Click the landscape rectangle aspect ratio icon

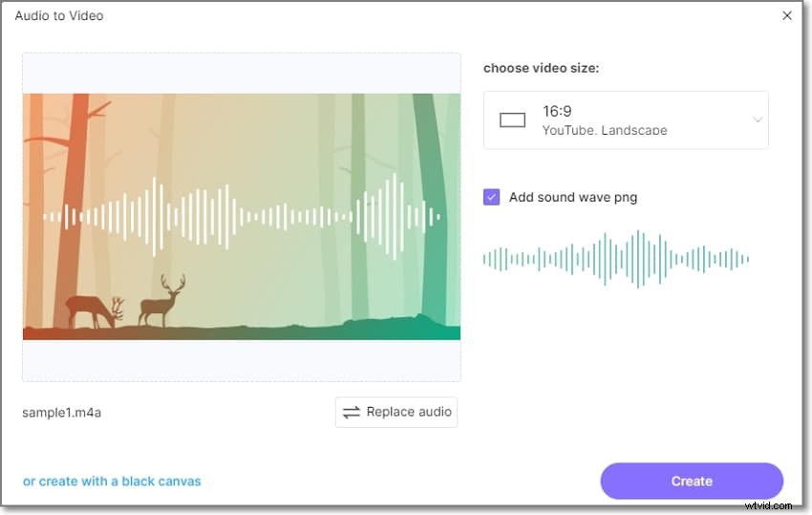[x=512, y=120]
